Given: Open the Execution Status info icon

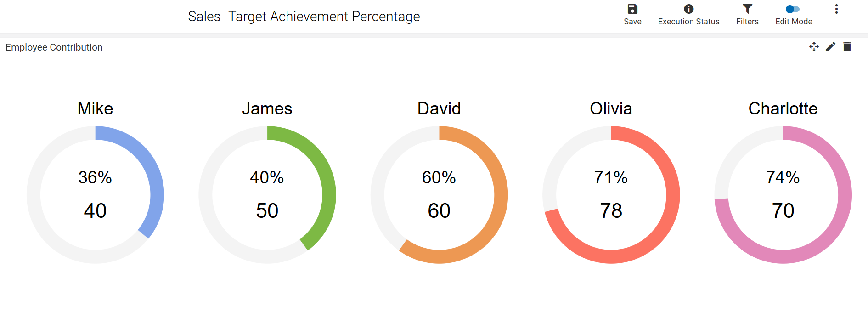Looking at the screenshot, I should (688, 9).
